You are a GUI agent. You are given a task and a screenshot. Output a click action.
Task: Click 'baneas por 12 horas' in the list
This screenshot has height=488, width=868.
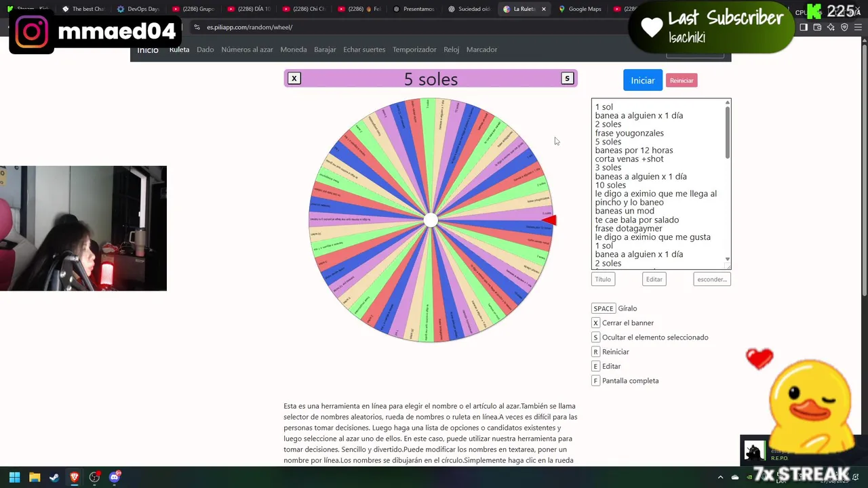pos(634,150)
